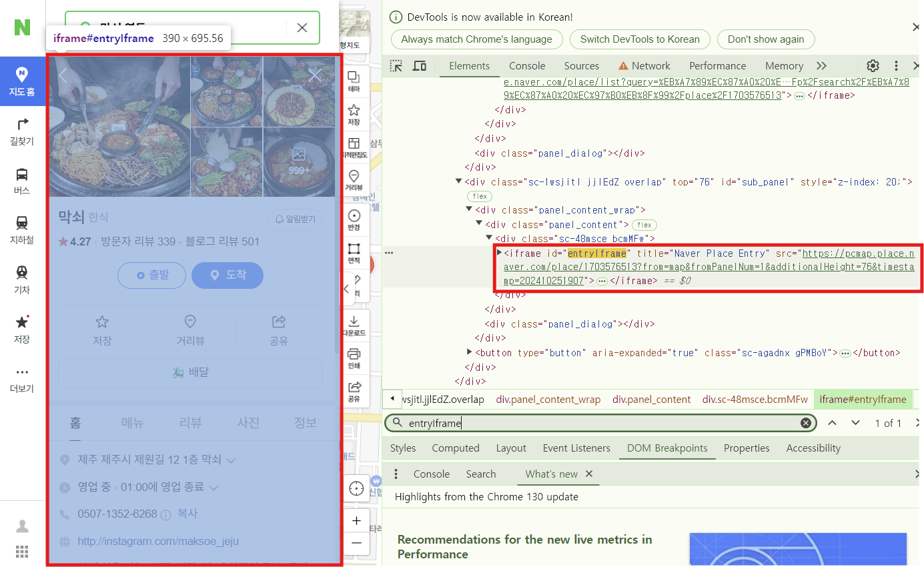This screenshot has width=924, height=567.
Task: Clear the entryIframe search field
Action: pos(806,423)
